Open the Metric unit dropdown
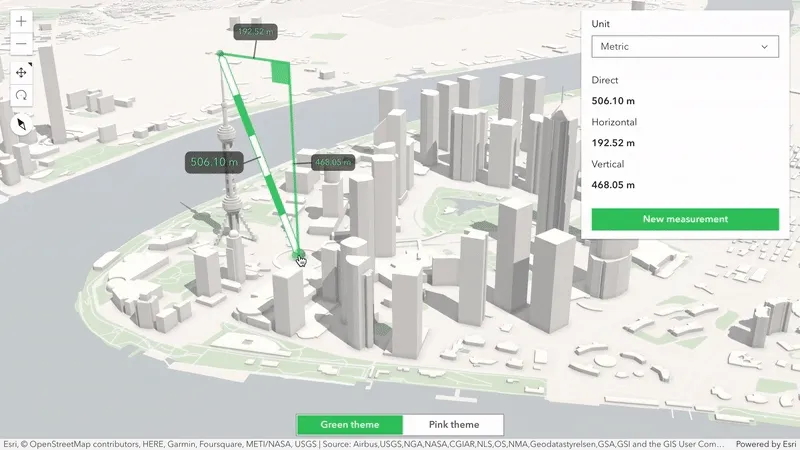 coord(684,47)
